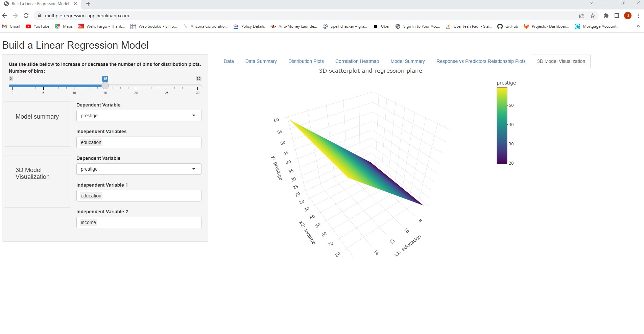Select the 3D Model Visualization tab
The image size is (644, 334).
click(561, 61)
